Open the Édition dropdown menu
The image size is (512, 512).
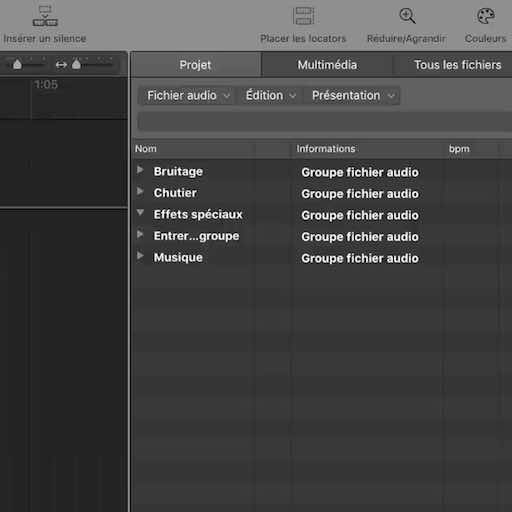click(270, 96)
